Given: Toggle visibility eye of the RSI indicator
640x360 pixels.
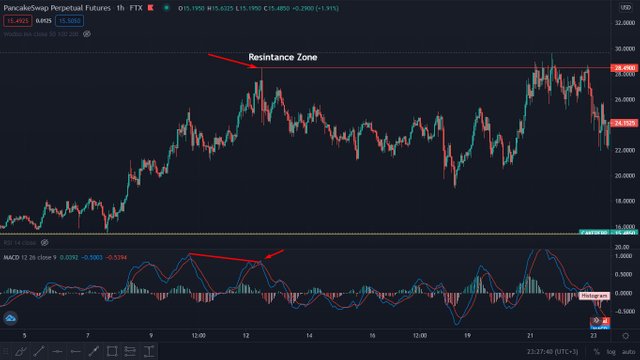Looking at the screenshot, I should (x=44, y=243).
